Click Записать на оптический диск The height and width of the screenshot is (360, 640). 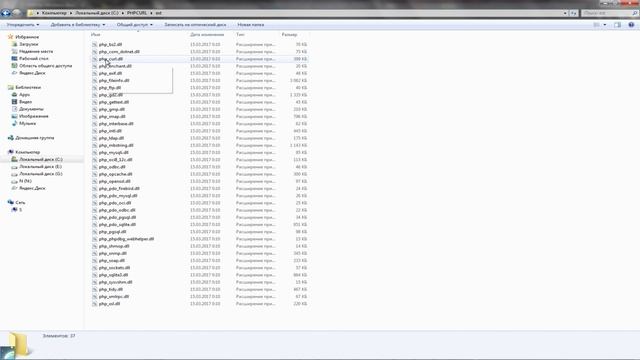click(195, 25)
